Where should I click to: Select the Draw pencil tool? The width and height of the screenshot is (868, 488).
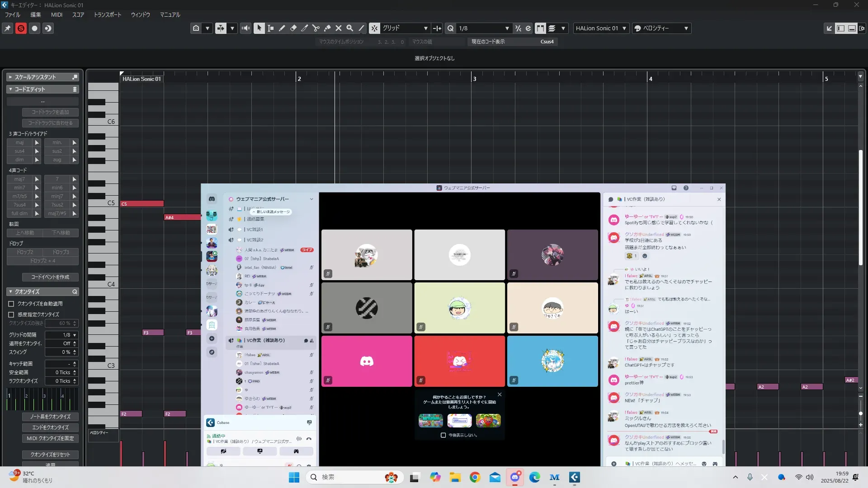point(282,28)
